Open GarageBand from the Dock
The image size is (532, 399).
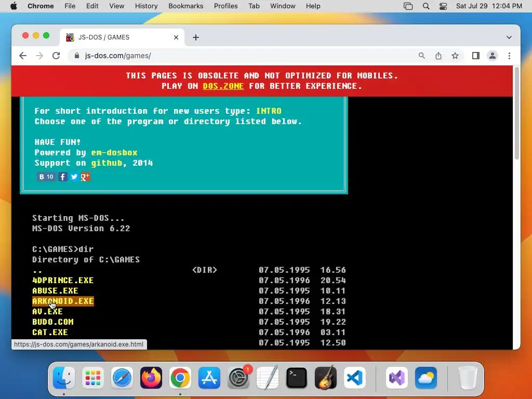[x=326, y=378]
